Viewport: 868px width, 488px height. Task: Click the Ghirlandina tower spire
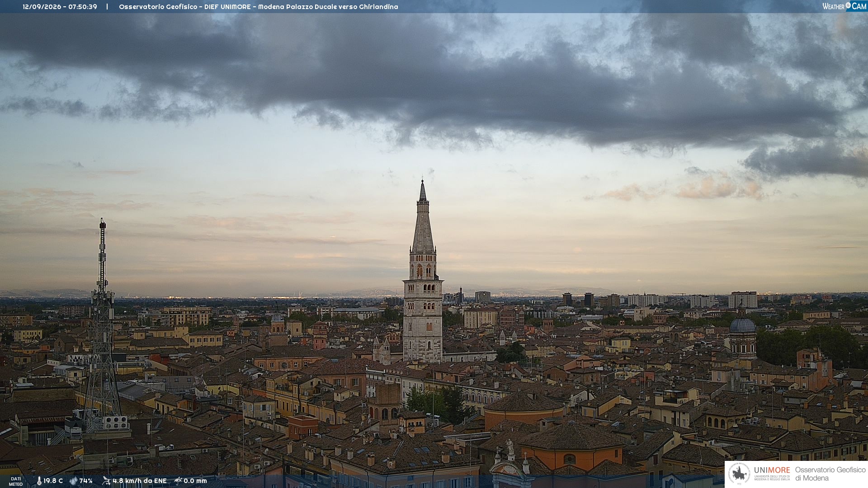point(423,217)
